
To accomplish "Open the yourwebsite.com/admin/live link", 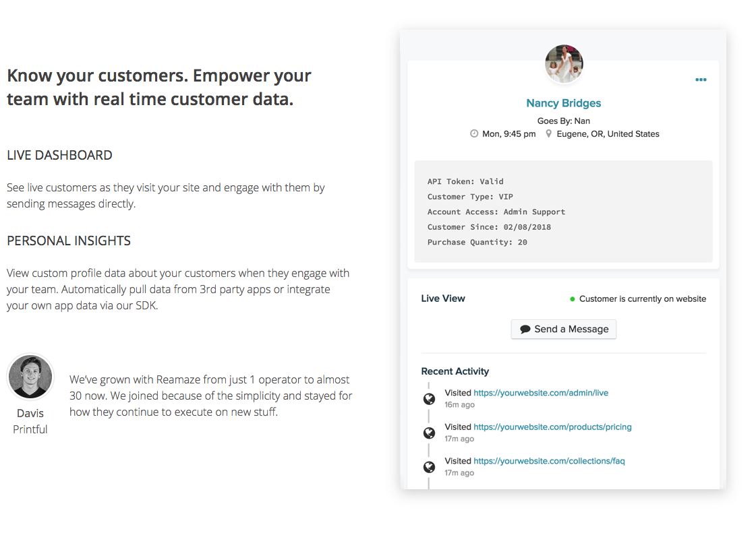I will [541, 393].
